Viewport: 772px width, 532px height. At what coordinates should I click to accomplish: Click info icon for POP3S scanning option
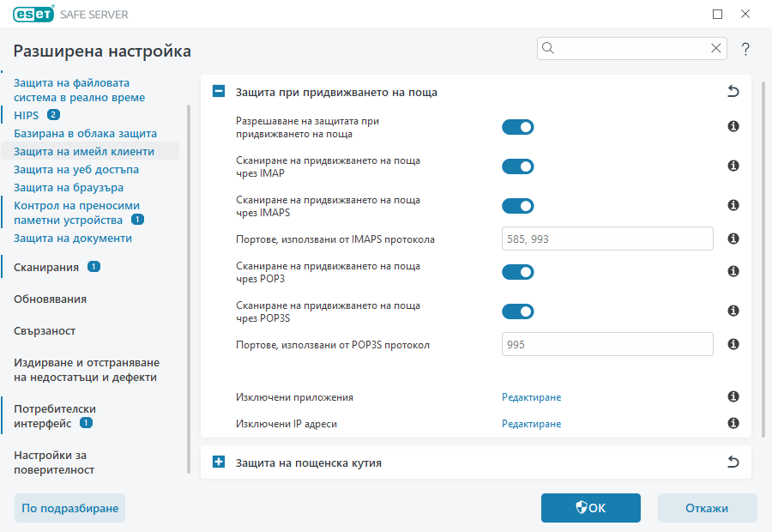pyautogui.click(x=733, y=311)
